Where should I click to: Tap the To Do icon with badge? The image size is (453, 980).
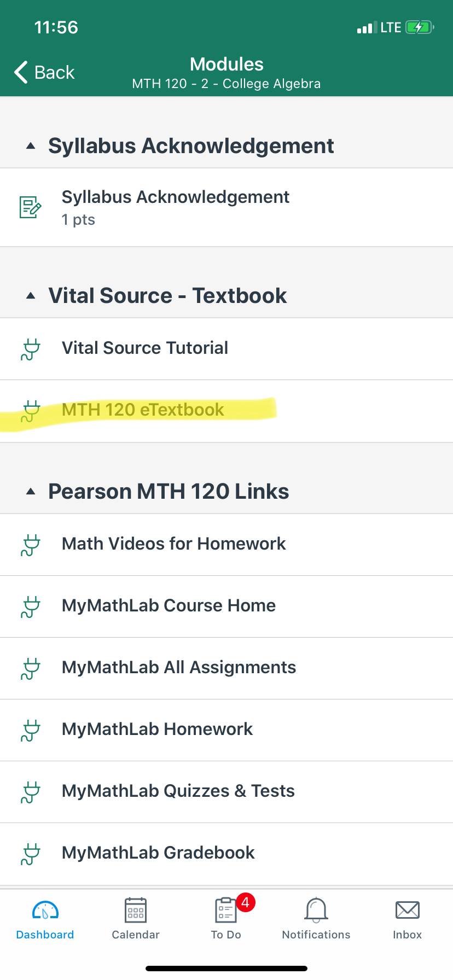226,910
